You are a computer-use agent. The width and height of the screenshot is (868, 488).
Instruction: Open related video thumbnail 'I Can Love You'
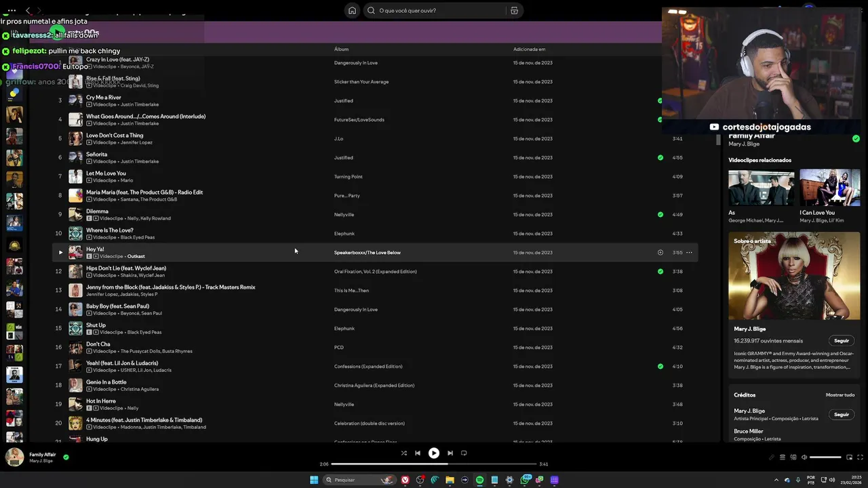point(829,188)
